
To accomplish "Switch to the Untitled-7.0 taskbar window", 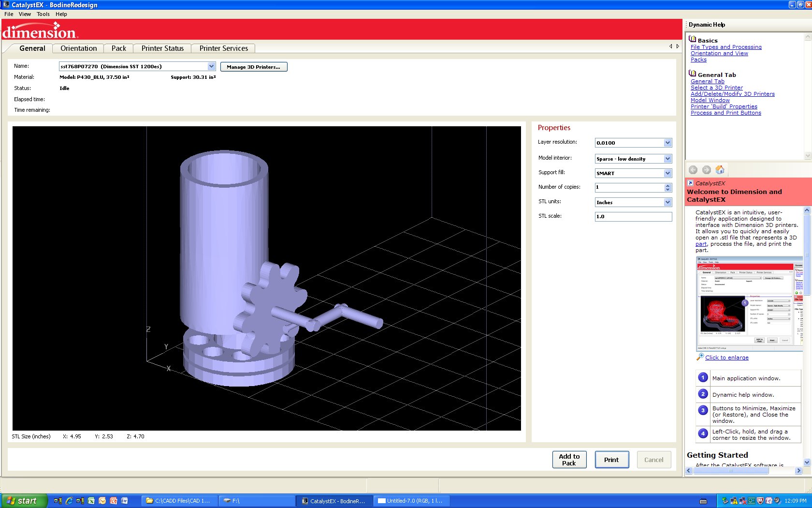I will pos(410,501).
